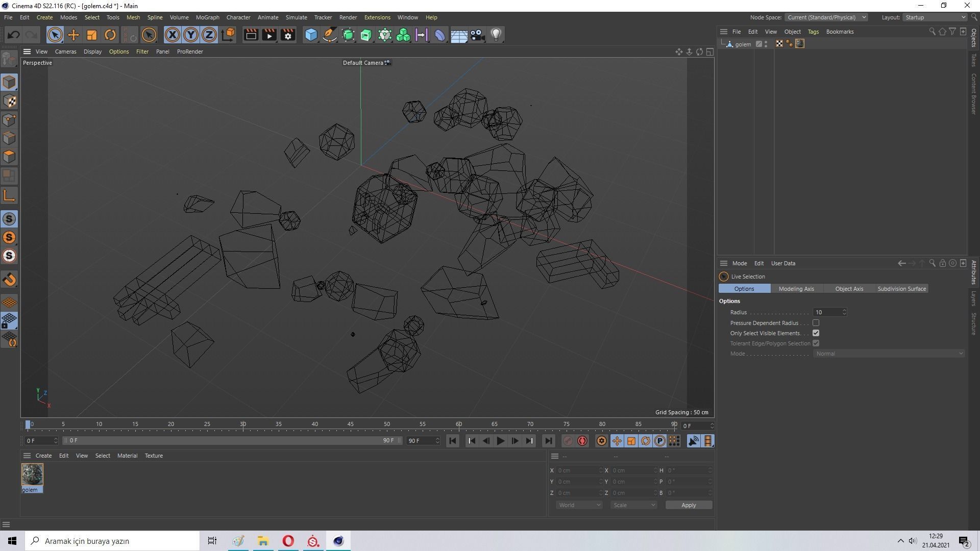Switch to Modeling Axis tab
The height and width of the screenshot is (551, 980).
click(796, 289)
